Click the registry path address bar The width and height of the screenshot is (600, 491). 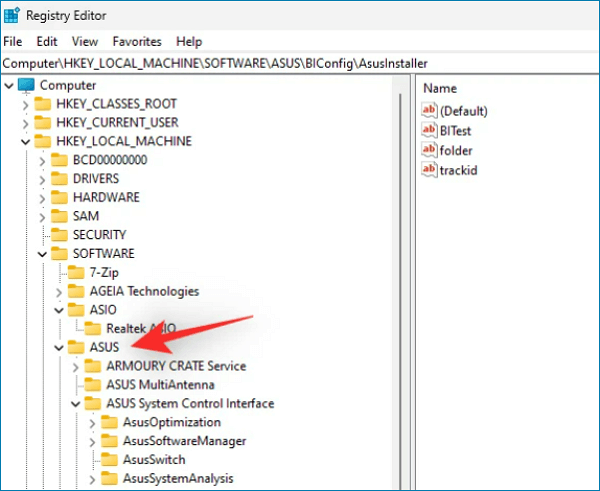point(300,63)
